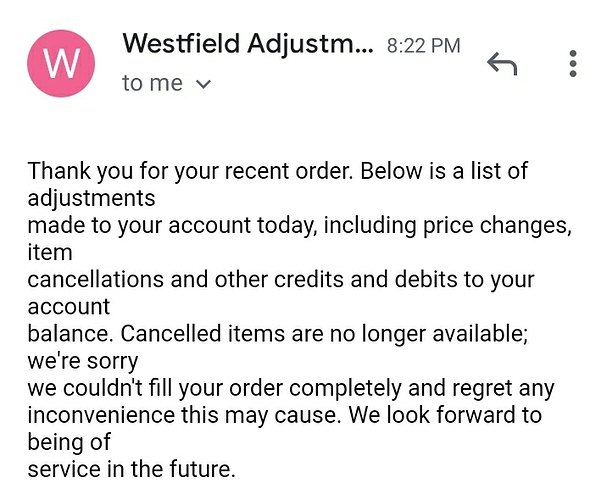
Task: Reply to the email using the arrow icon
Action: pyautogui.click(x=502, y=64)
